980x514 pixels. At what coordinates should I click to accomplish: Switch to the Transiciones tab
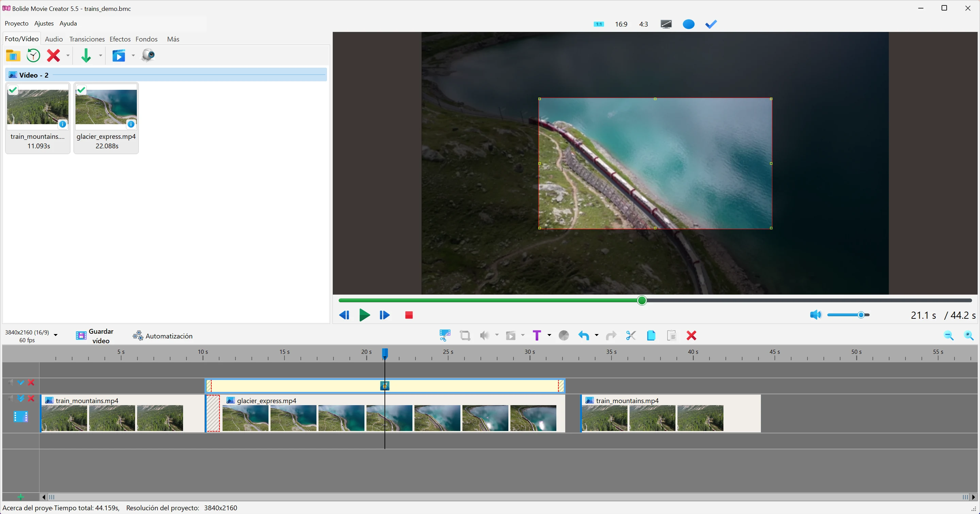click(x=87, y=39)
